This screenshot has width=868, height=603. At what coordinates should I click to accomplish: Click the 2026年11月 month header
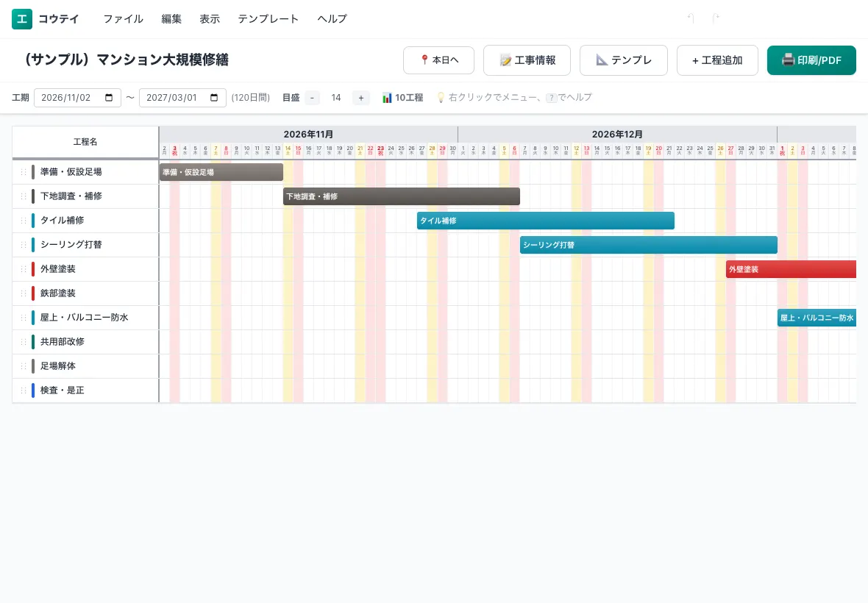(x=308, y=135)
